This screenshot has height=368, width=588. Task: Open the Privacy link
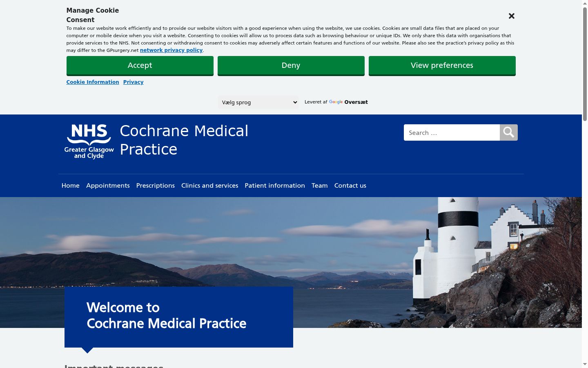pyautogui.click(x=134, y=82)
